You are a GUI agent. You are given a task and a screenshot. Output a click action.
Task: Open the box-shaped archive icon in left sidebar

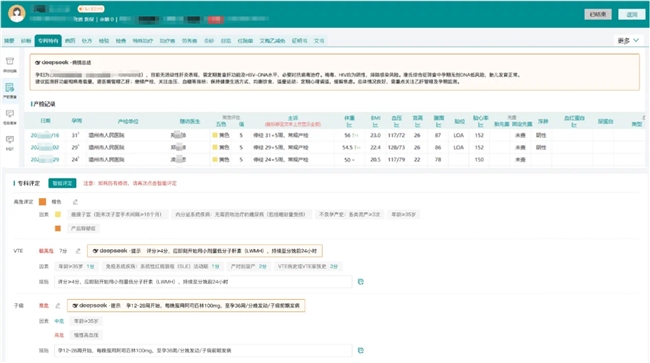point(10,61)
